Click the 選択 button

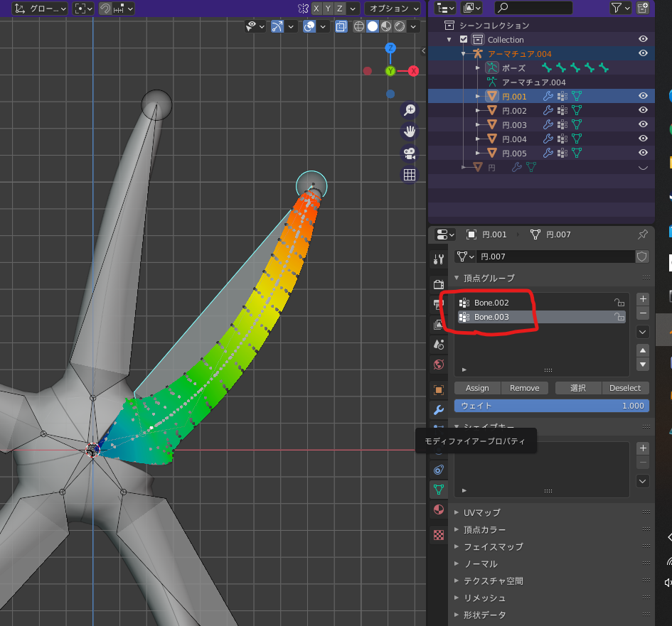pos(578,388)
